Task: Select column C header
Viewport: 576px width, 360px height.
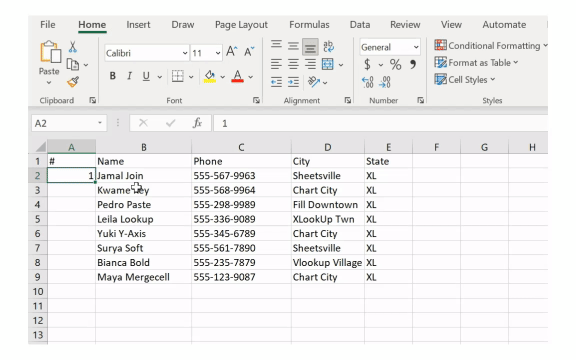Action: point(241,147)
